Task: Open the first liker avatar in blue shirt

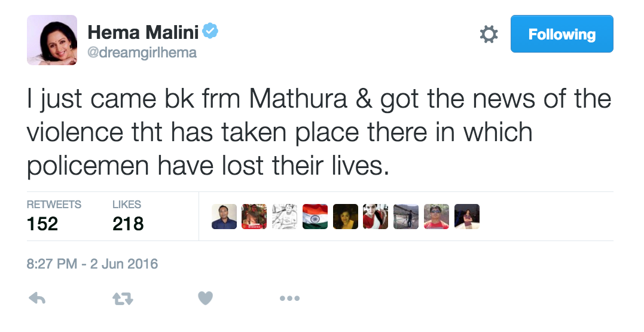Action: click(x=224, y=217)
